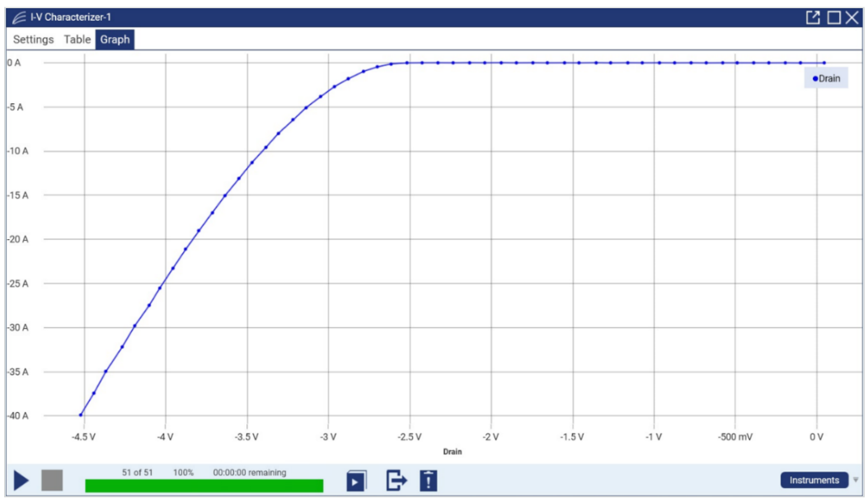Click the clipboard exclamation icon
Image resolution: width=868 pixels, height=502 pixels.
coord(429,481)
